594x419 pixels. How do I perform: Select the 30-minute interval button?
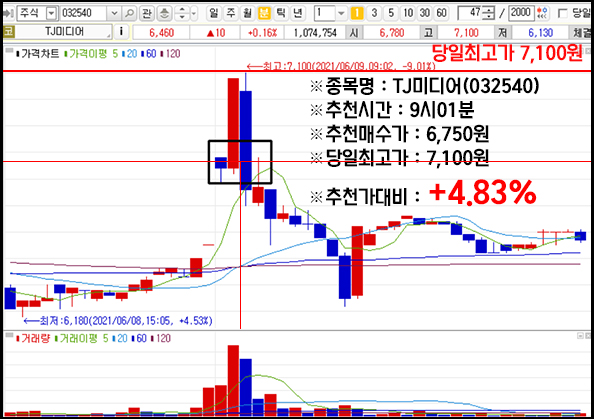point(425,13)
